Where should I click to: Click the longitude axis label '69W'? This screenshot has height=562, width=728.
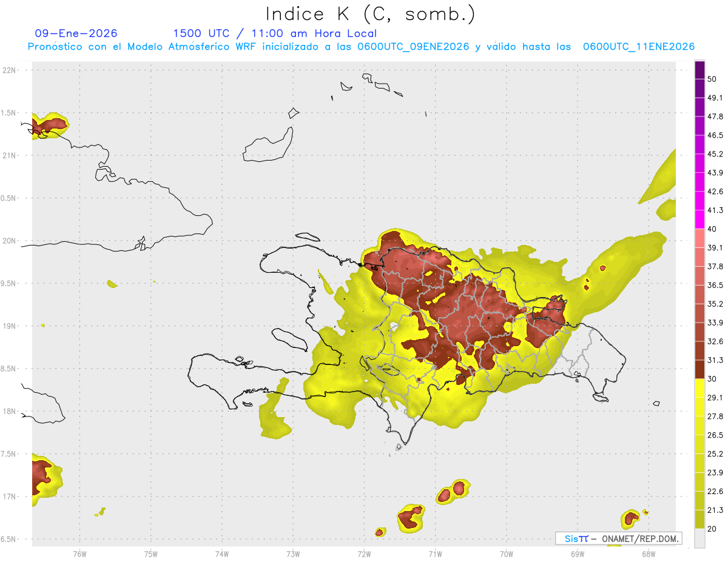tap(577, 554)
